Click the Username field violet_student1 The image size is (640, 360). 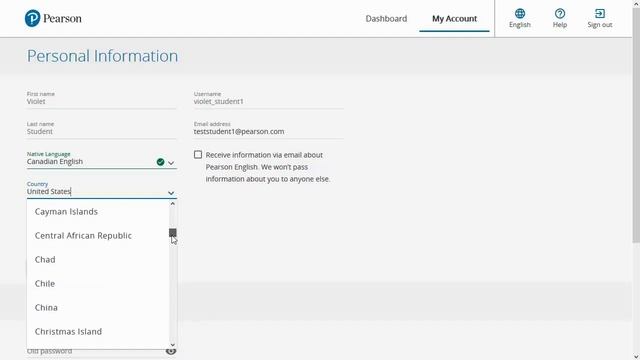tap(269, 101)
